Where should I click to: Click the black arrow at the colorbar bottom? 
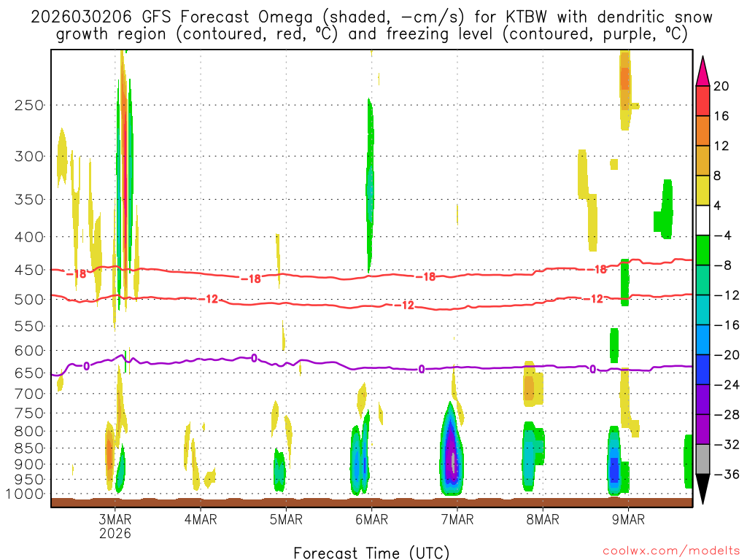point(703,489)
